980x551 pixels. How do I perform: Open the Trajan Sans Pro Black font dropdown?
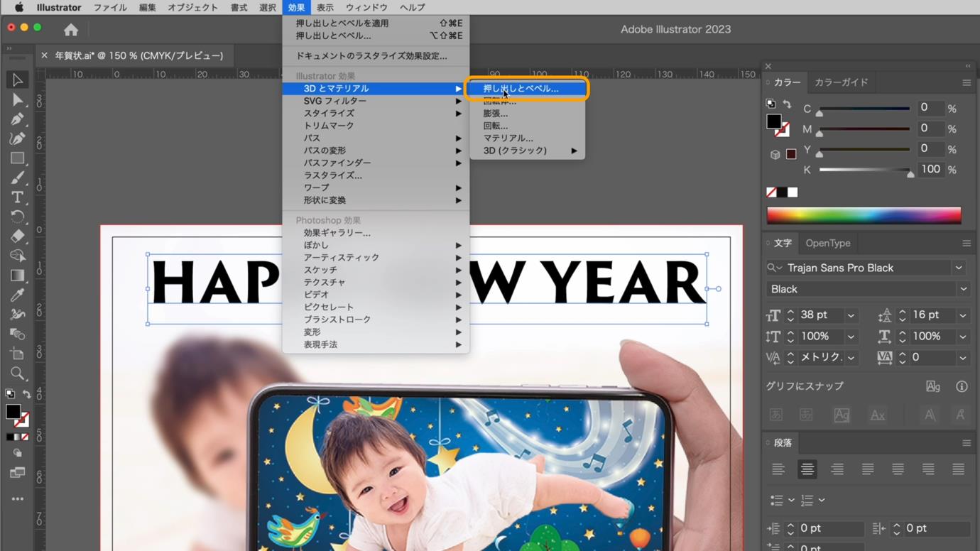(959, 268)
